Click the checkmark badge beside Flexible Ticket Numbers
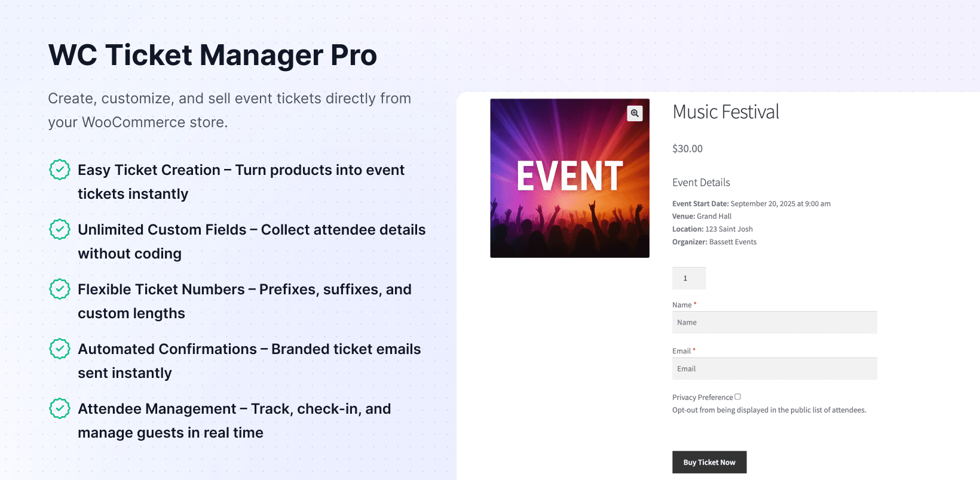The width and height of the screenshot is (980, 480). (x=60, y=289)
